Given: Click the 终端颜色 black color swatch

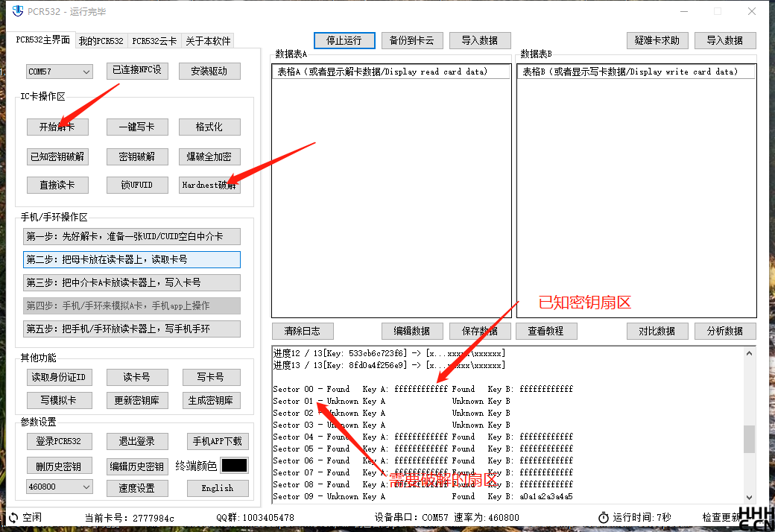Looking at the screenshot, I should 236,465.
